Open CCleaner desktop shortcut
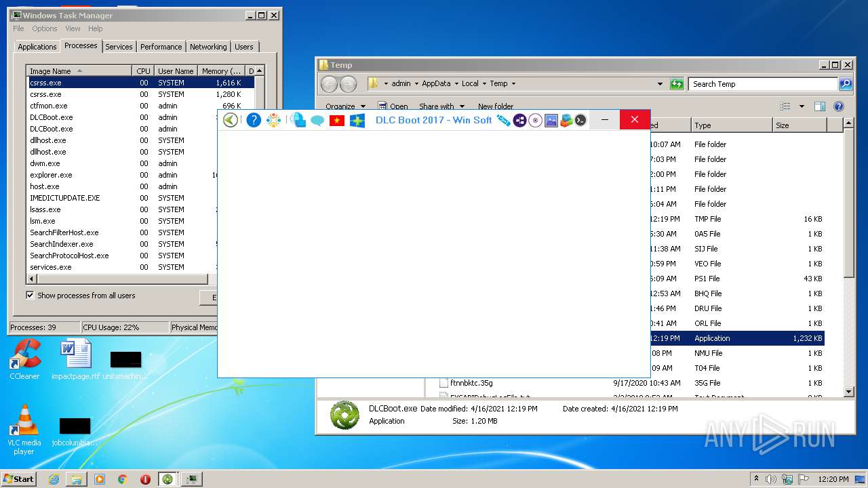The width and height of the screenshot is (868, 488). pyautogui.click(x=25, y=360)
